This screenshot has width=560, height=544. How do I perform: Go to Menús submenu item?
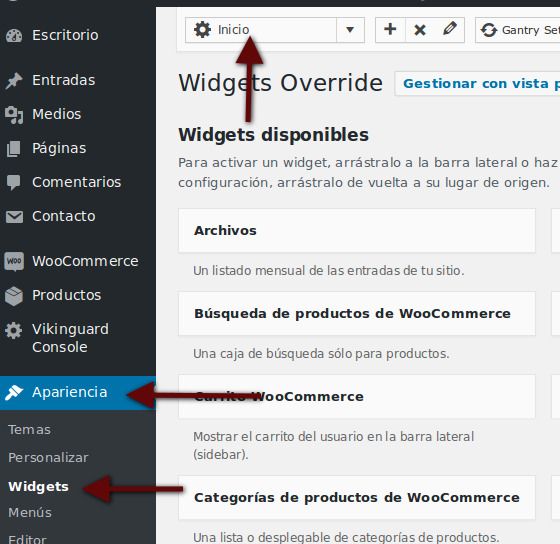pyautogui.click(x=30, y=513)
